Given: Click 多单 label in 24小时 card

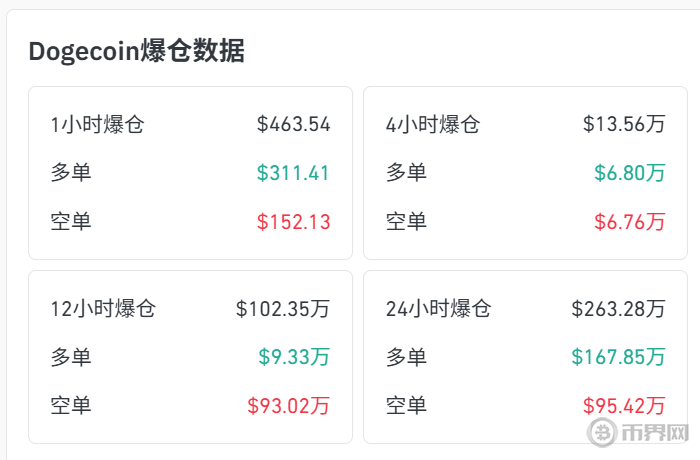Looking at the screenshot, I should click(406, 357).
